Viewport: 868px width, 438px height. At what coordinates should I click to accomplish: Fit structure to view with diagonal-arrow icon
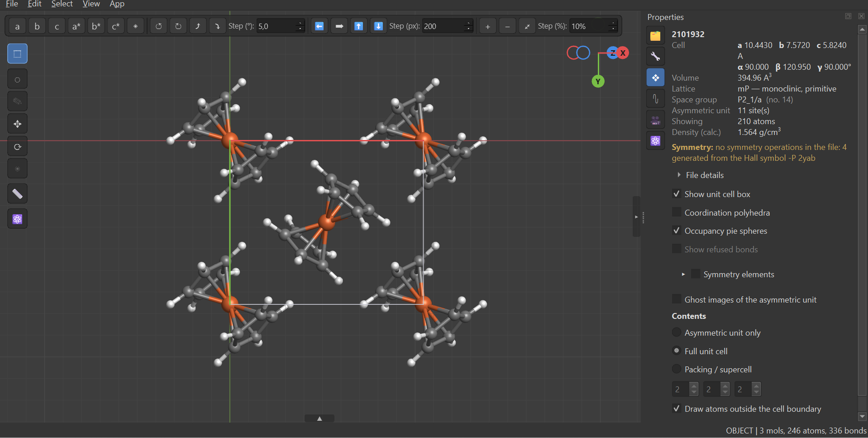(x=527, y=26)
